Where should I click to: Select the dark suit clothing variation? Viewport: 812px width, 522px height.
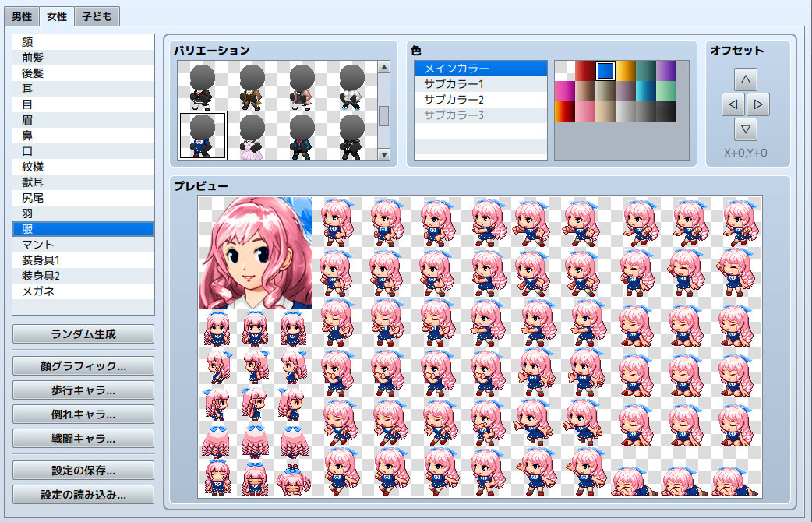pyautogui.click(x=300, y=136)
